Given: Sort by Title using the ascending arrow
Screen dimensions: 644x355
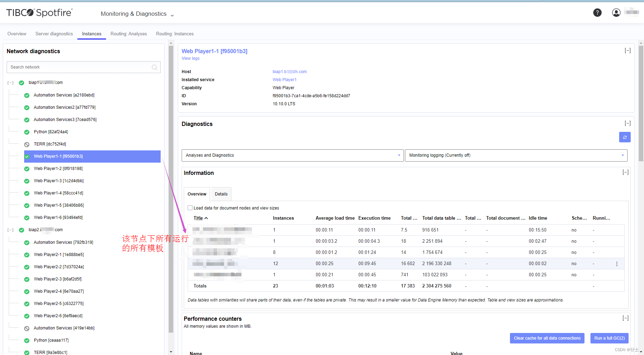Looking at the screenshot, I should coord(206,218).
